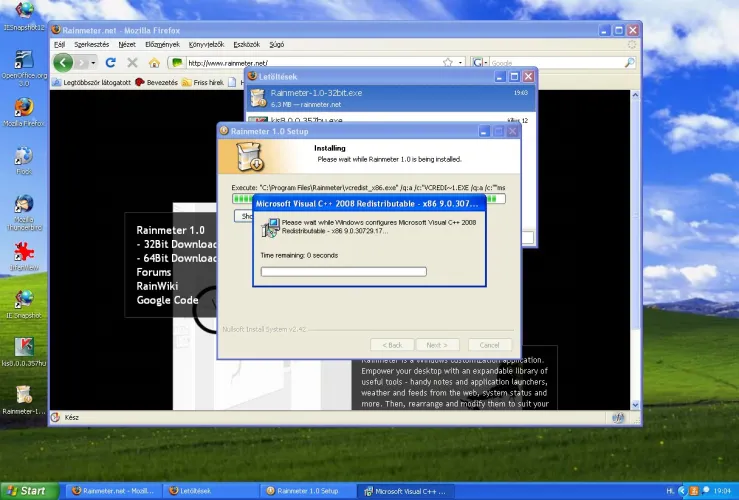The height and width of the screenshot is (500, 739).
Task: Open Súgó menu in Firefox
Action: coord(277,44)
